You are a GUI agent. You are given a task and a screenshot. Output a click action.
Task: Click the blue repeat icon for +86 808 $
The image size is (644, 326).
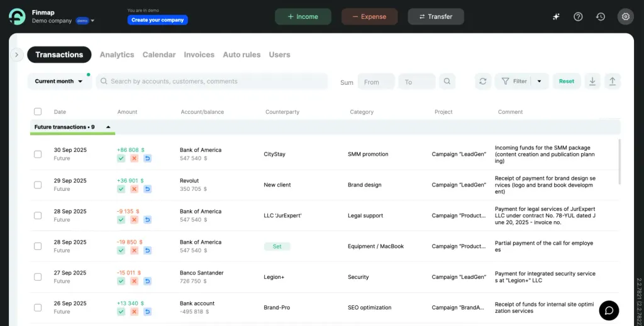[147, 158]
